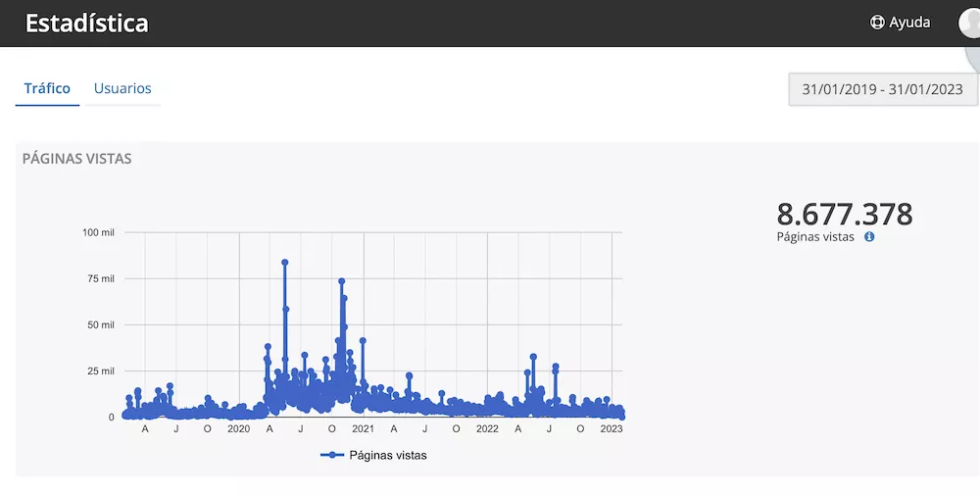This screenshot has height=496, width=980.
Task: Open the date range picker 31/01/2019 - 31/01/2023
Action: pyautogui.click(x=883, y=89)
